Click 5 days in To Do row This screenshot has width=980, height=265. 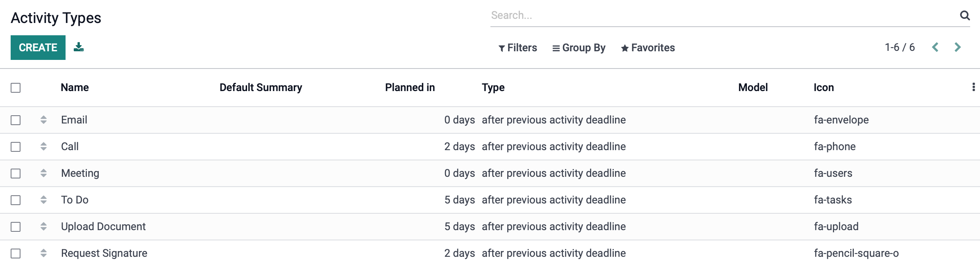[x=460, y=200]
